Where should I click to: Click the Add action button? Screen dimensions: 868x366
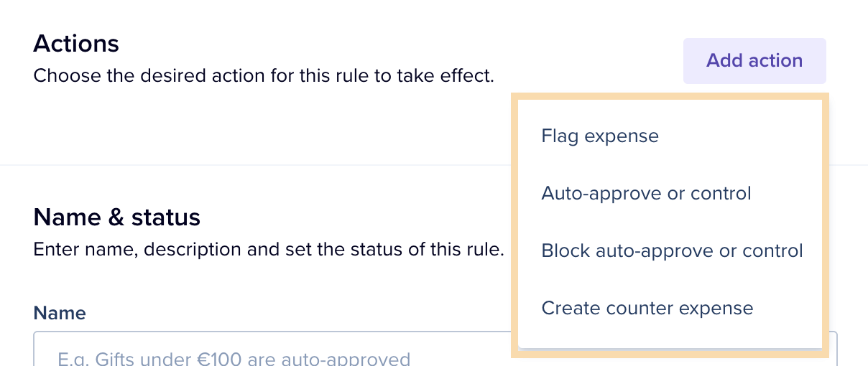pos(754,61)
